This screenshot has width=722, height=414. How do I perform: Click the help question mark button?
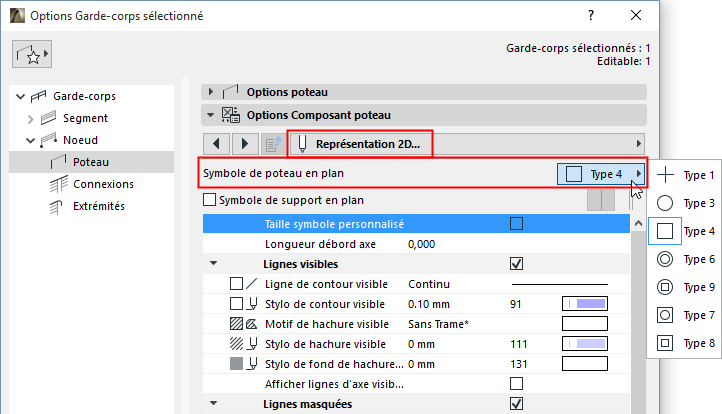(592, 16)
